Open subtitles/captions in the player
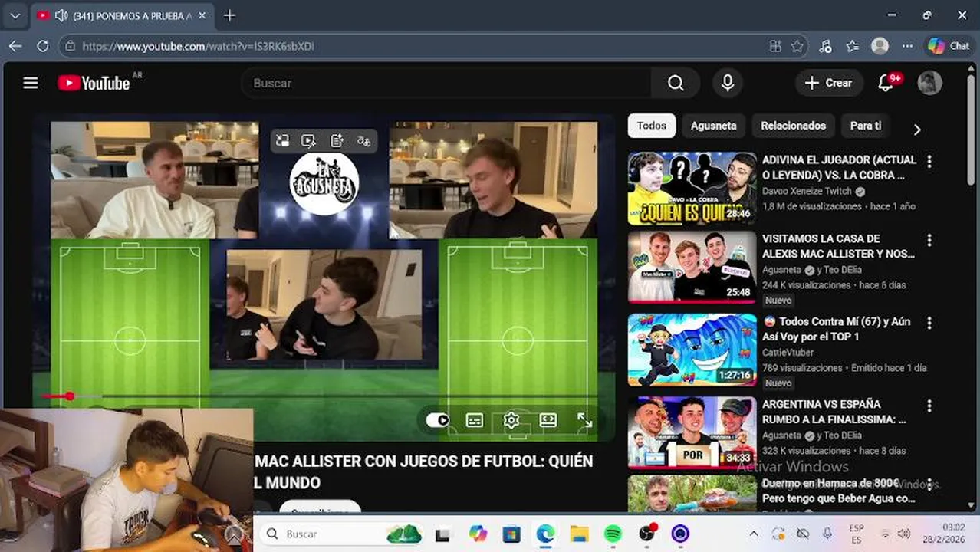980x552 pixels. [x=475, y=420]
